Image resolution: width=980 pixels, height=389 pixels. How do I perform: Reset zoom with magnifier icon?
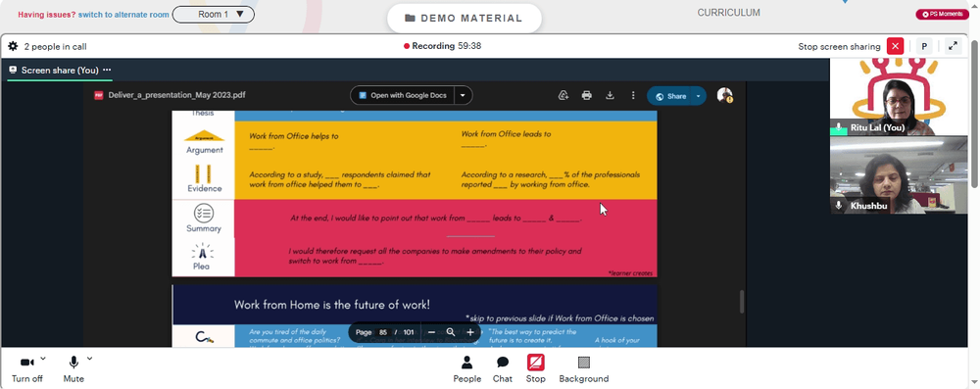click(450, 332)
